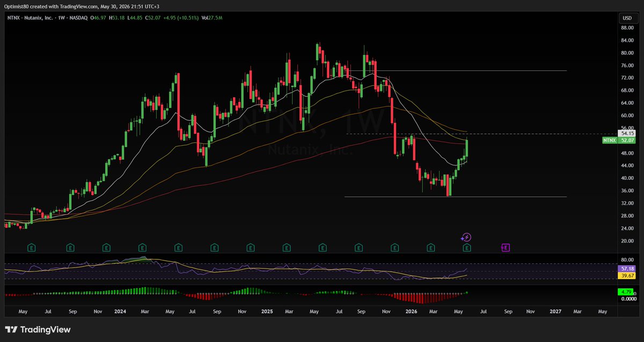The width and height of the screenshot is (644, 342).
Task: Click the green 4.79 histogram value label
Action: [x=626, y=292]
